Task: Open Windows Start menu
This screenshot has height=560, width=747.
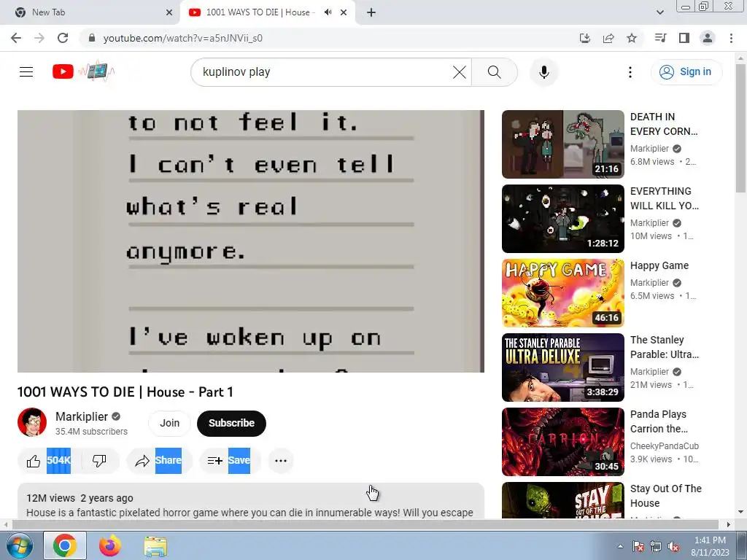Action: pyautogui.click(x=20, y=545)
